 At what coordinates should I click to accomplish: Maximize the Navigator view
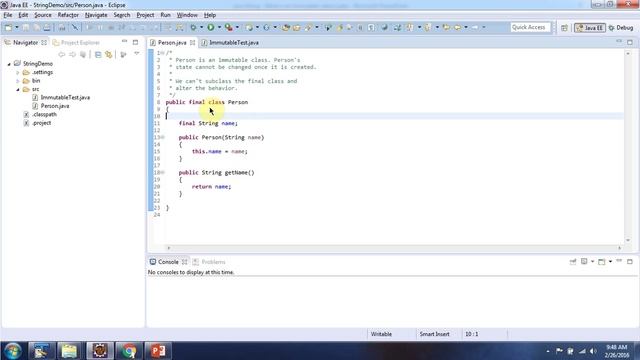point(136,42)
